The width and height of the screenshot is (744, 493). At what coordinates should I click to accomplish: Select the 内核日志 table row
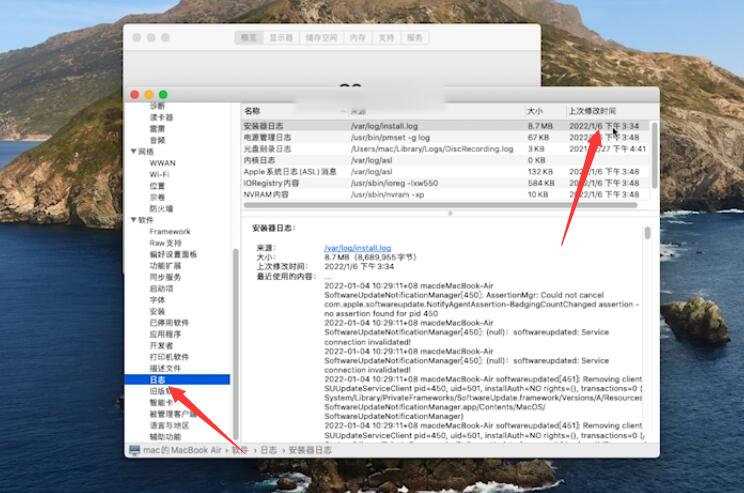point(446,160)
